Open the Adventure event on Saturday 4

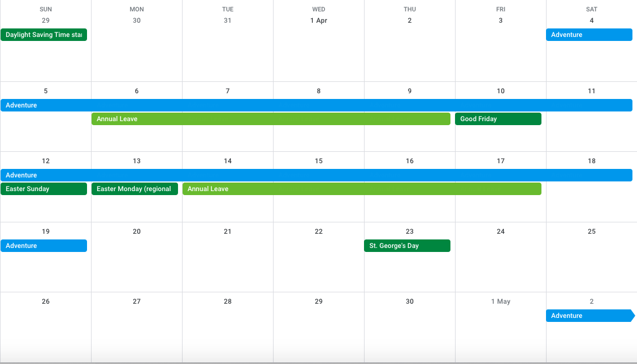click(589, 35)
